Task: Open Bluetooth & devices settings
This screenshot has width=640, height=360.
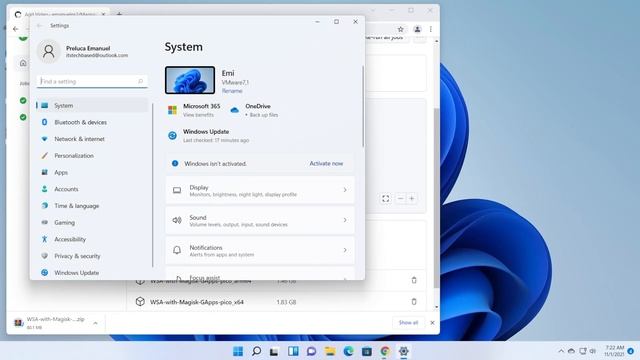Action: [x=92, y=122]
